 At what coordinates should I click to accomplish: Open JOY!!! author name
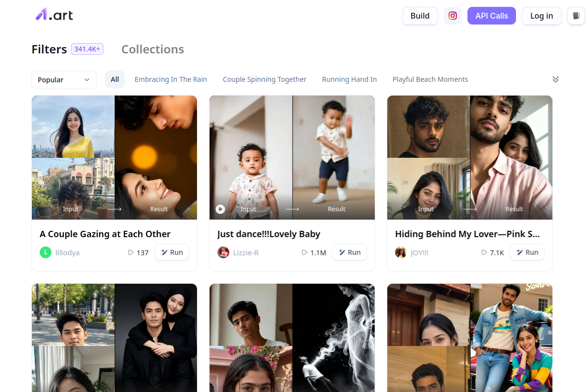pos(419,253)
